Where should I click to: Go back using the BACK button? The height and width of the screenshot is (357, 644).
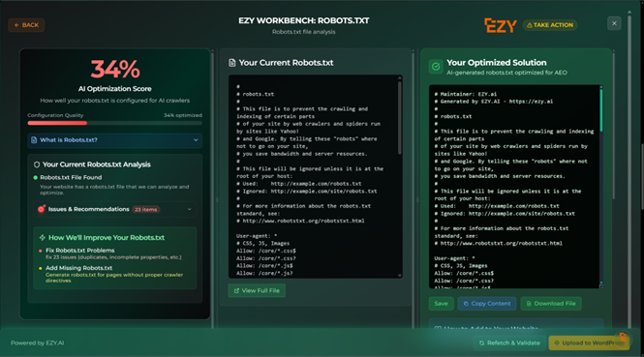(26, 25)
